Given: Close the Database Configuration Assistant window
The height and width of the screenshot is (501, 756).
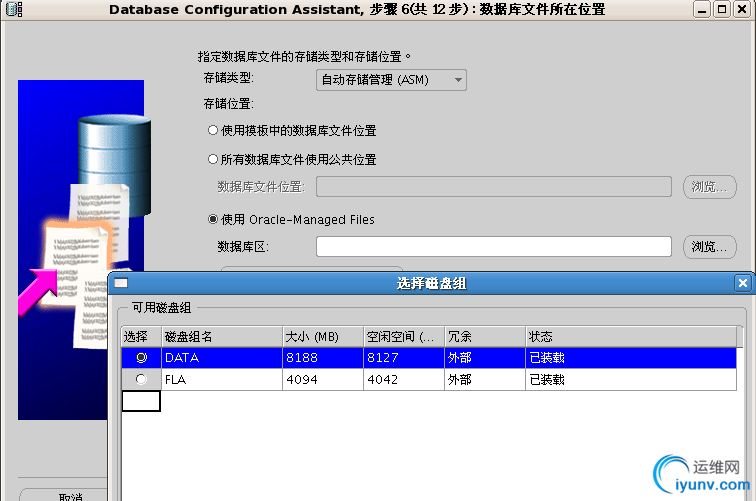Looking at the screenshot, I should click(742, 9).
